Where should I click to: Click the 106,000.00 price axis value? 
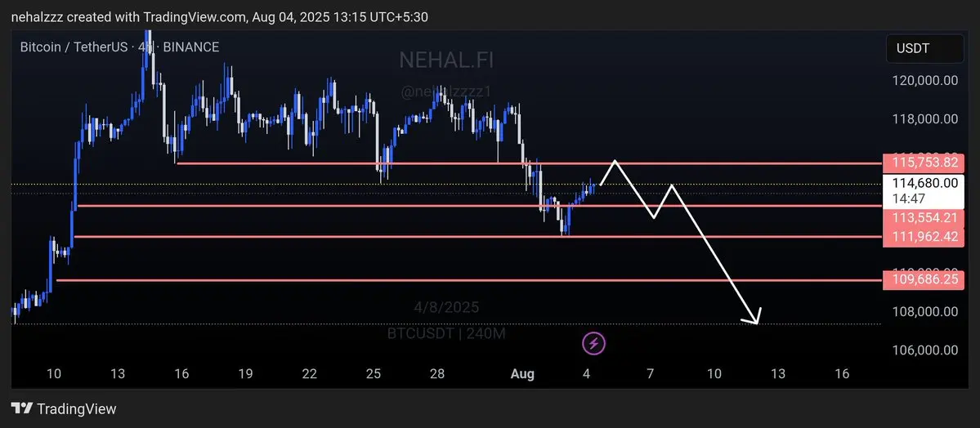pos(925,350)
